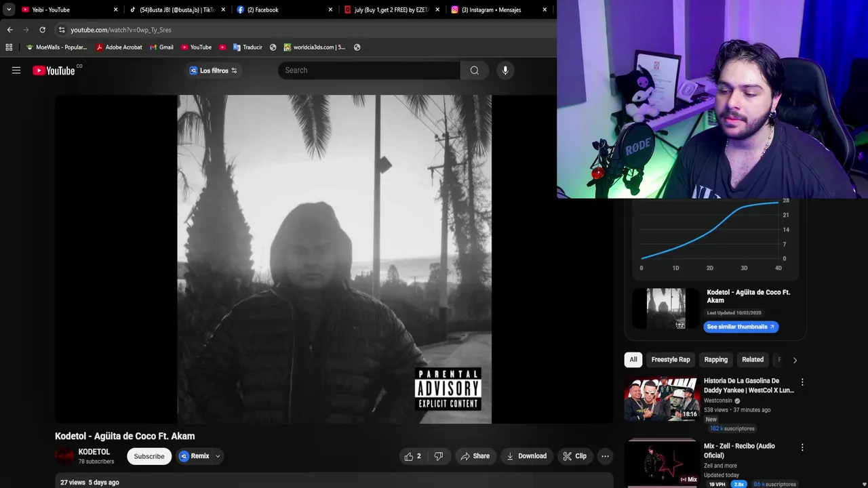Click the 182 k suscriptores badge
This screenshot has height=488, width=868.
(732, 428)
